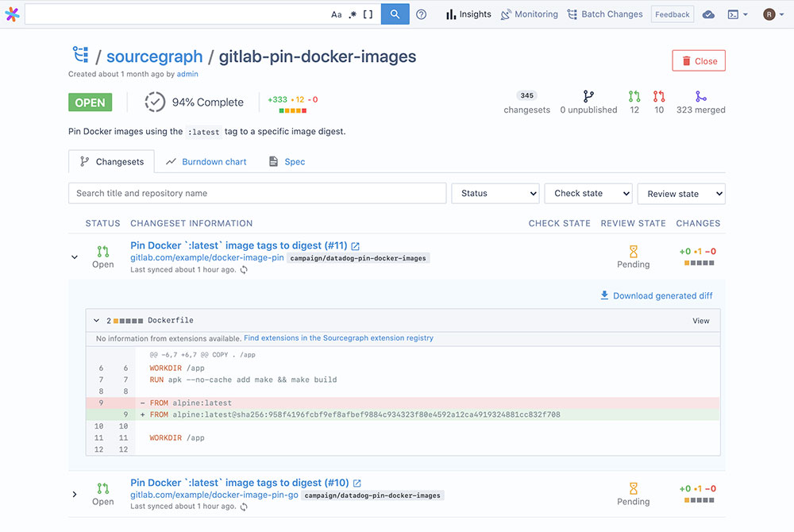Toggle structural search brackets option
Viewport: 794px width, 532px height.
[368, 14]
